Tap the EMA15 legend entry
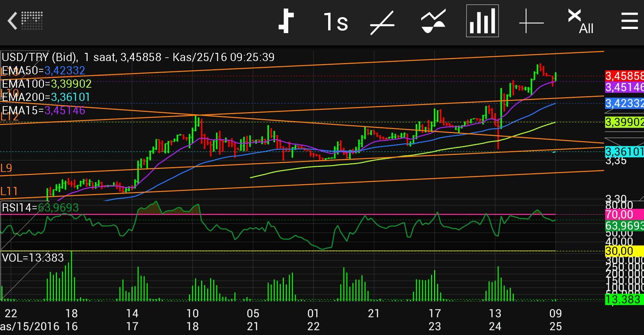 tap(43, 111)
